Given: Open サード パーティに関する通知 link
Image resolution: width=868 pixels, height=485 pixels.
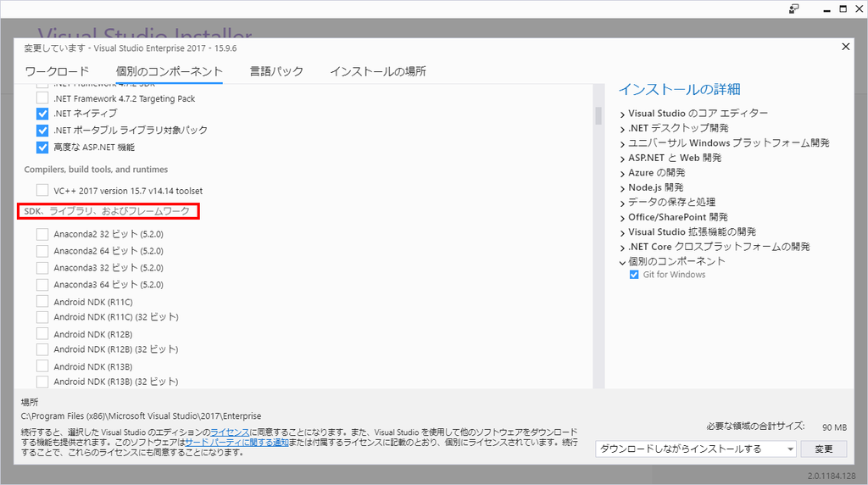Looking at the screenshot, I should point(237,443).
